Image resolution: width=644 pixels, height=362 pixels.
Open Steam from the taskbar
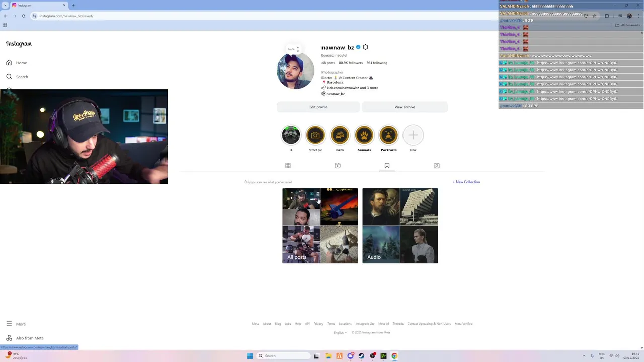361,356
